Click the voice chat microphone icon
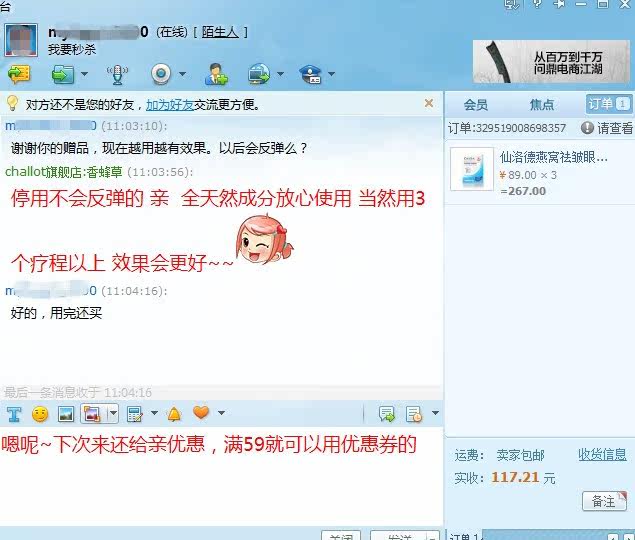 117,75
